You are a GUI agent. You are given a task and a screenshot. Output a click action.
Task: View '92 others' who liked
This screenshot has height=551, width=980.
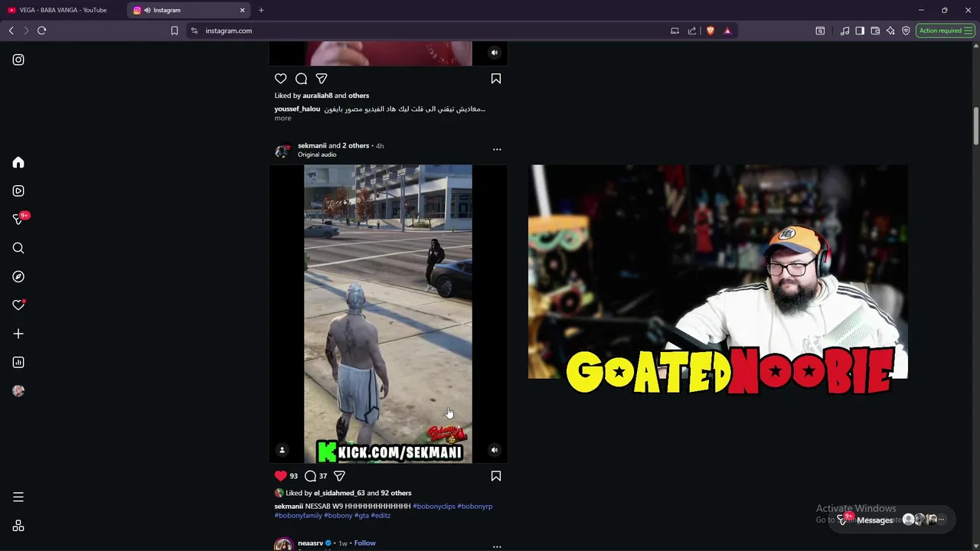pos(396,493)
